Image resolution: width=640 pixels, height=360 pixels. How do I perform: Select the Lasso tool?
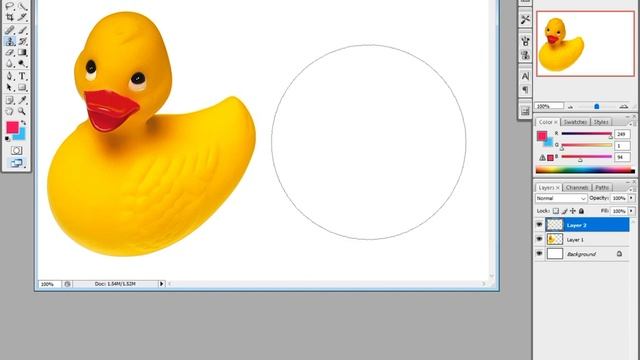tap(10, 6)
